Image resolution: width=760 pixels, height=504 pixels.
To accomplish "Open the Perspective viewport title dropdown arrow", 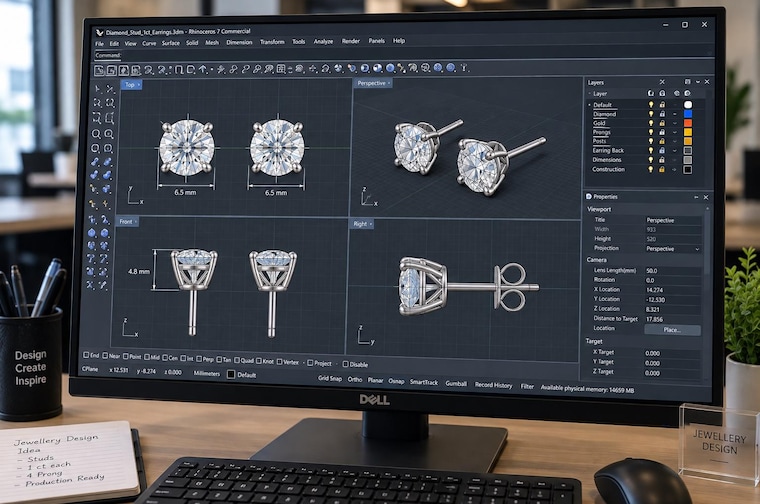I will click(389, 83).
